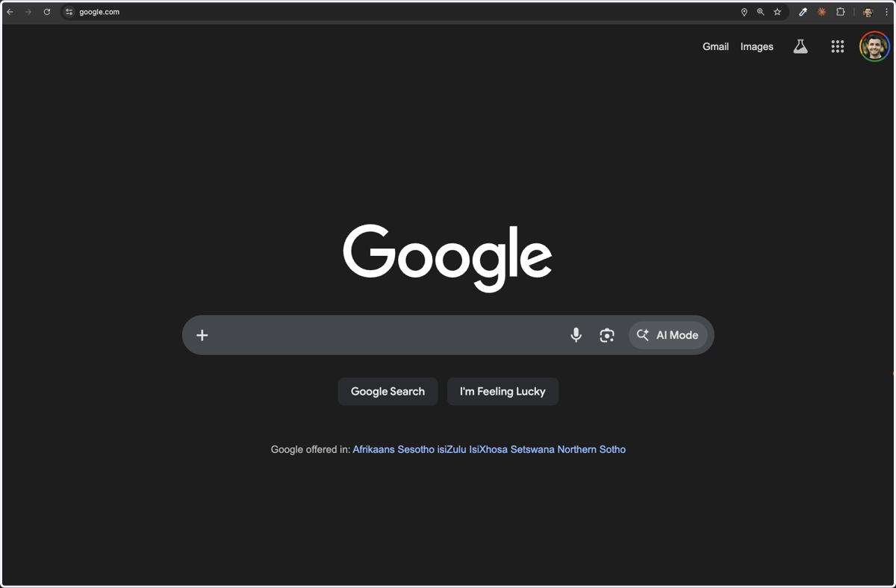896x588 pixels.
Task: Open Images link
Action: click(x=756, y=46)
